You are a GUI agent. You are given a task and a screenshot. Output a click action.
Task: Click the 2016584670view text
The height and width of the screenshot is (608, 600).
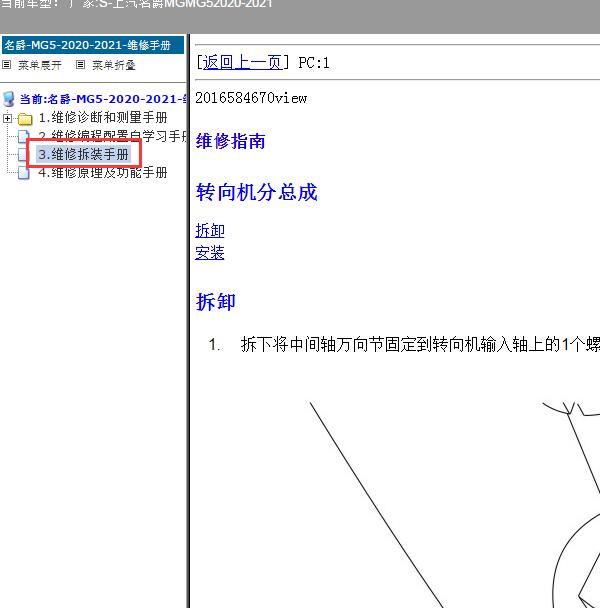tap(251, 98)
